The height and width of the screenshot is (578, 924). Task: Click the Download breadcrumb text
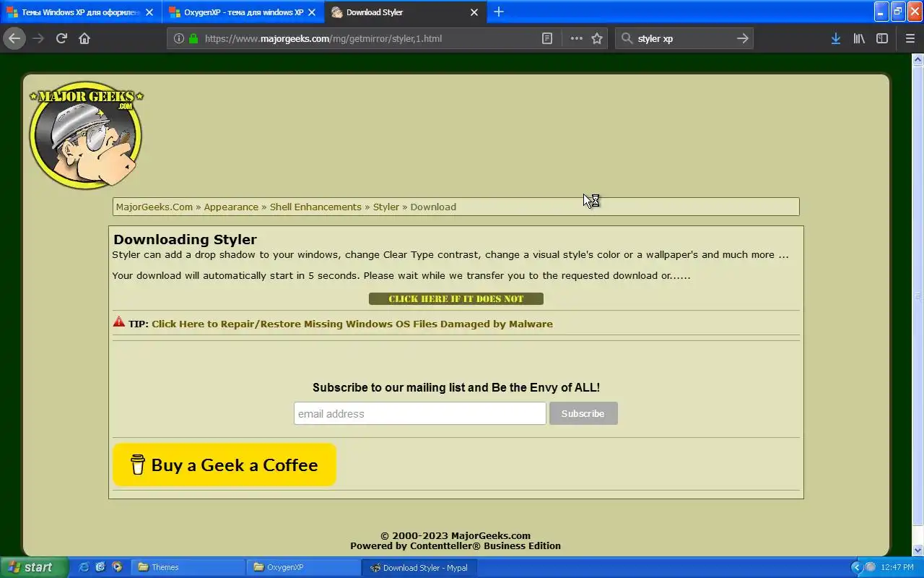pyautogui.click(x=433, y=207)
